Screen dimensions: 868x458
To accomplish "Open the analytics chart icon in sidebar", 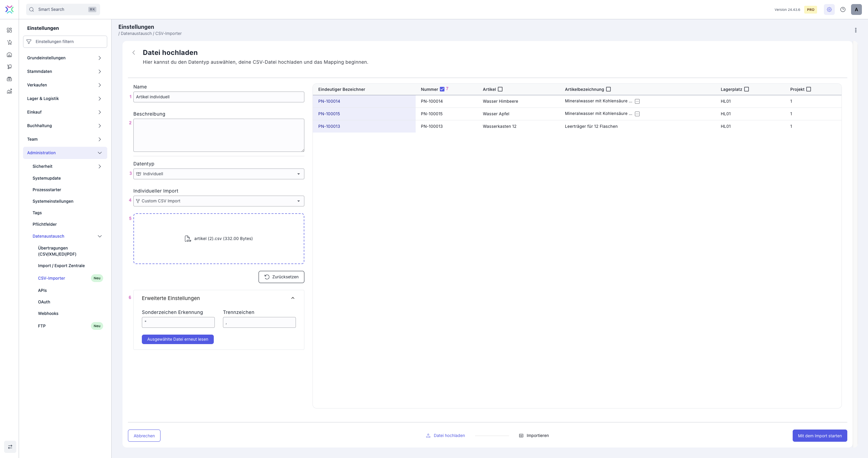I will point(10,91).
